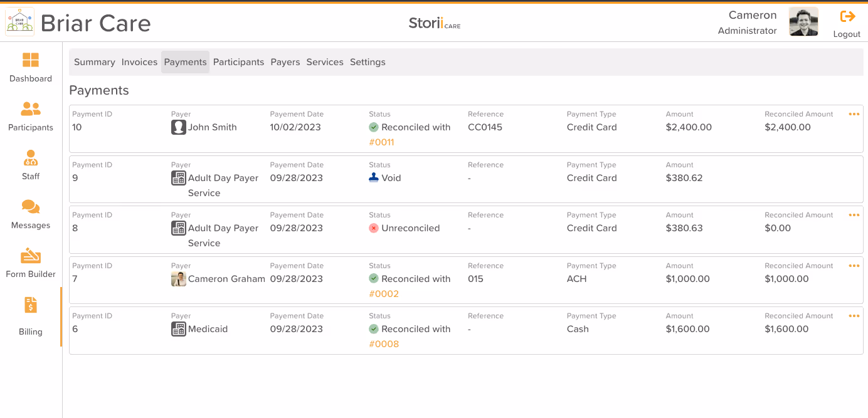Click the ACH payment type
Image resolution: width=868 pixels, height=418 pixels.
(577, 279)
